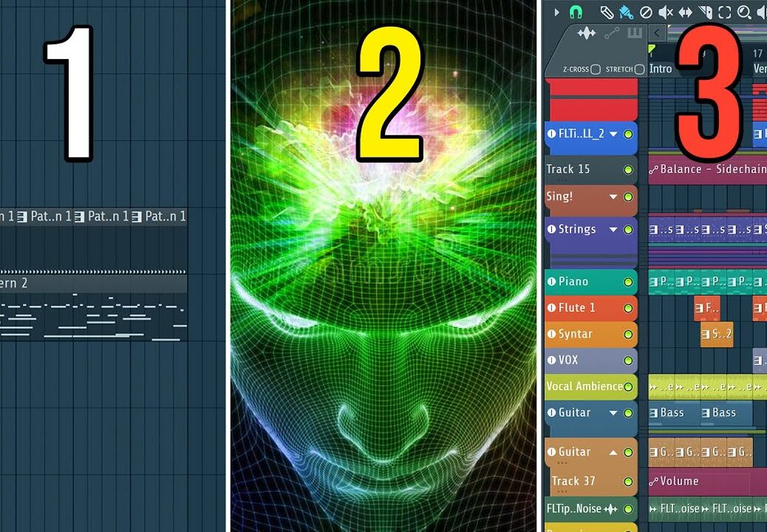This screenshot has height=532, width=767.
Task: Click the Piano track instrument icon
Action: coord(551,282)
